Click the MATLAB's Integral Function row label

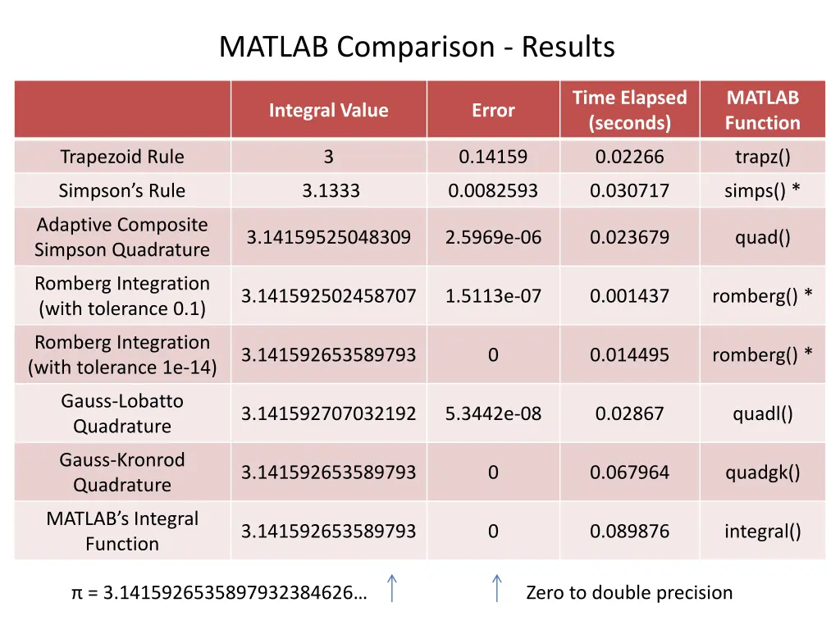tap(122, 531)
